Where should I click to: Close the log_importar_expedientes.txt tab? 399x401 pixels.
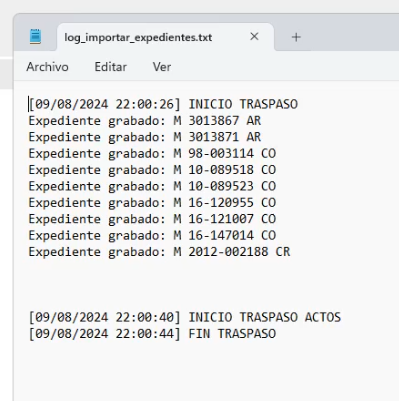[x=254, y=37]
